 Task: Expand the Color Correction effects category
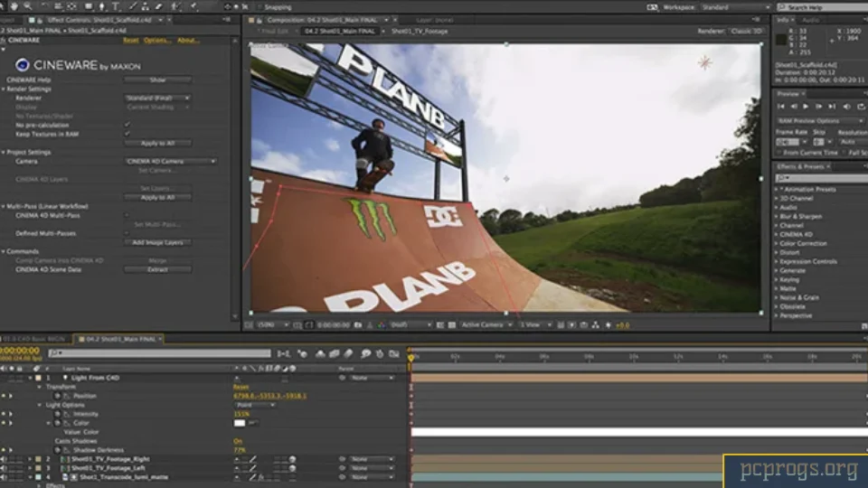[x=776, y=243]
